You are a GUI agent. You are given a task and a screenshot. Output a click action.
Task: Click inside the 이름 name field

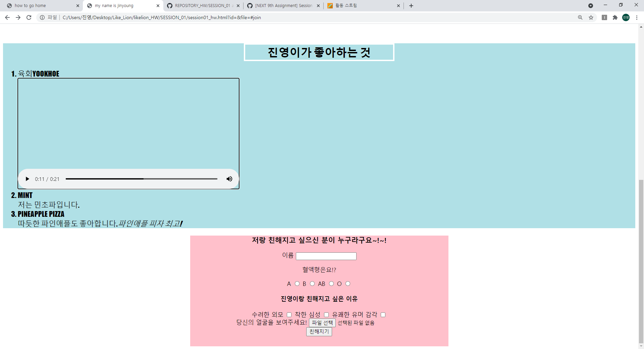326,256
